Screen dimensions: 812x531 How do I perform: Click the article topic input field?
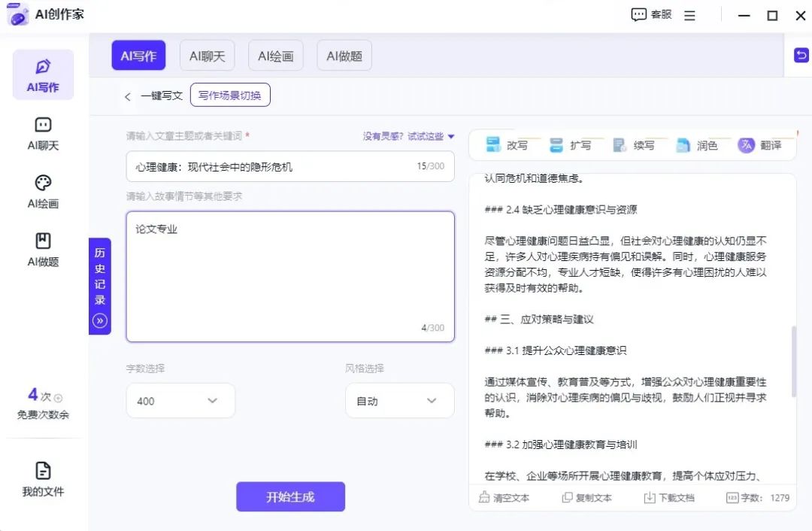(x=290, y=166)
